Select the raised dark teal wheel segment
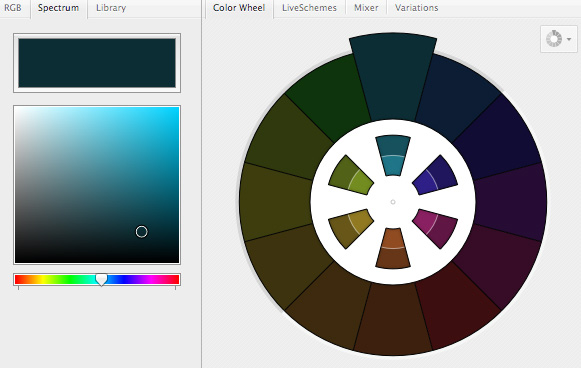 (393, 76)
